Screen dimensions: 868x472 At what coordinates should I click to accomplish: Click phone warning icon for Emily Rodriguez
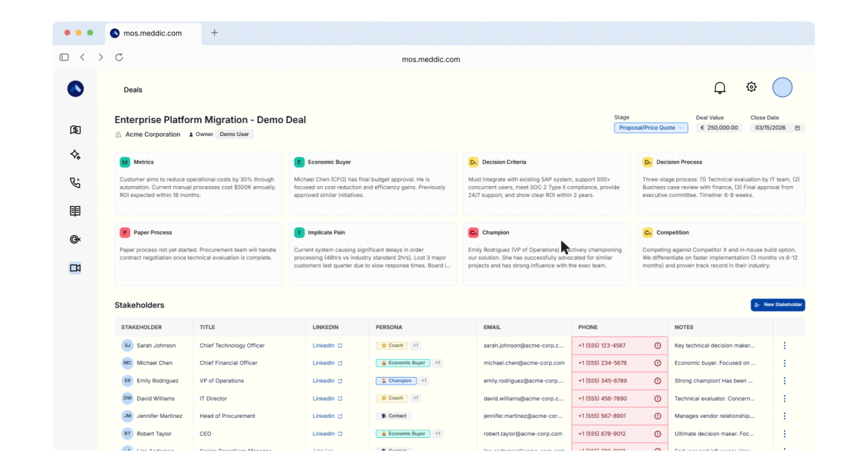658,380
